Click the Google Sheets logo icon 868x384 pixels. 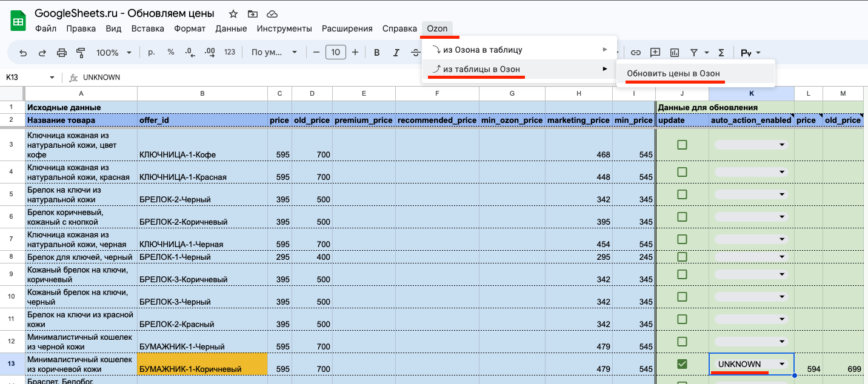18,21
